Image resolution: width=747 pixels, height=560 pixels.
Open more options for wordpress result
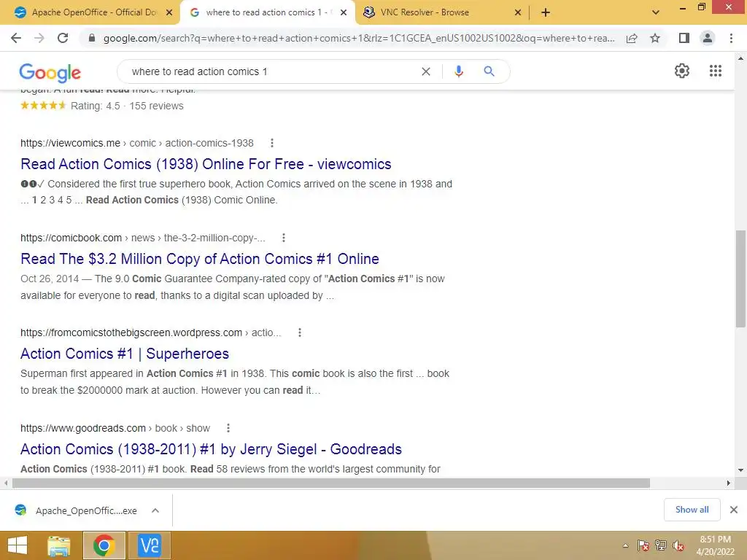click(300, 332)
